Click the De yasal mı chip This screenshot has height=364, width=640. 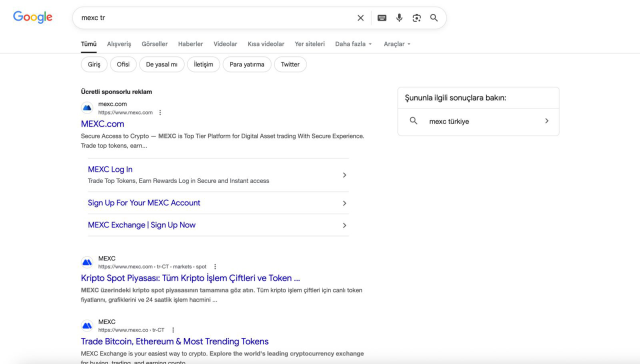coord(162,64)
